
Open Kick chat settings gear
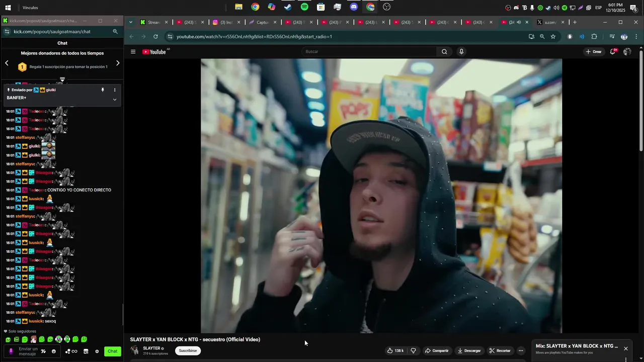pos(97,351)
